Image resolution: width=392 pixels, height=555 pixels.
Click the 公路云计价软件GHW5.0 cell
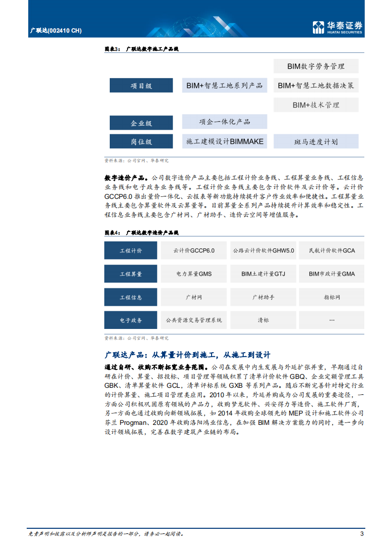coord(263,251)
